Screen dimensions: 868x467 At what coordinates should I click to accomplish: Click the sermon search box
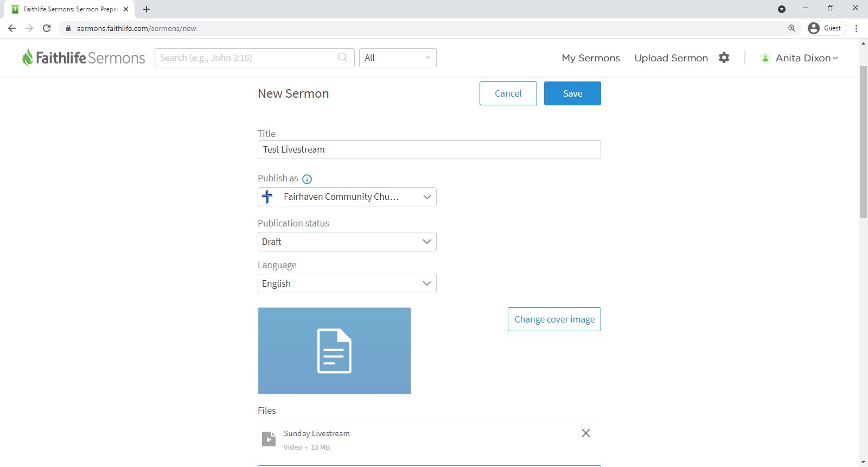coord(254,58)
